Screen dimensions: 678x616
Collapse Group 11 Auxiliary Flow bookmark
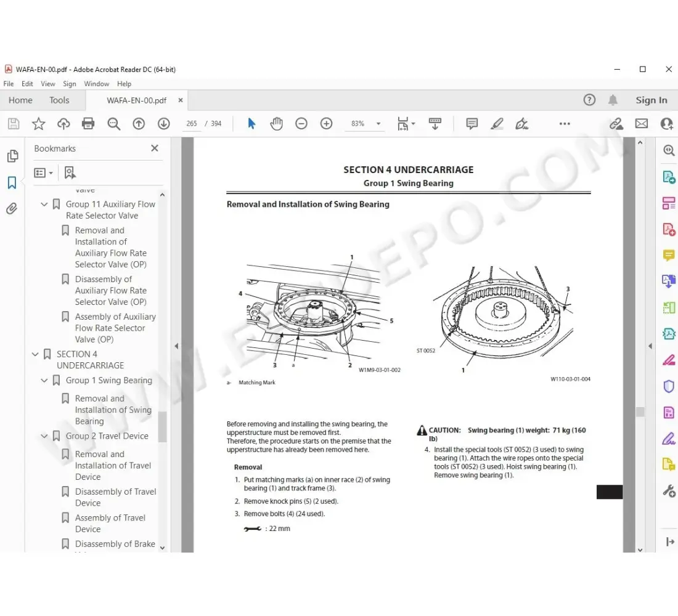click(x=44, y=204)
